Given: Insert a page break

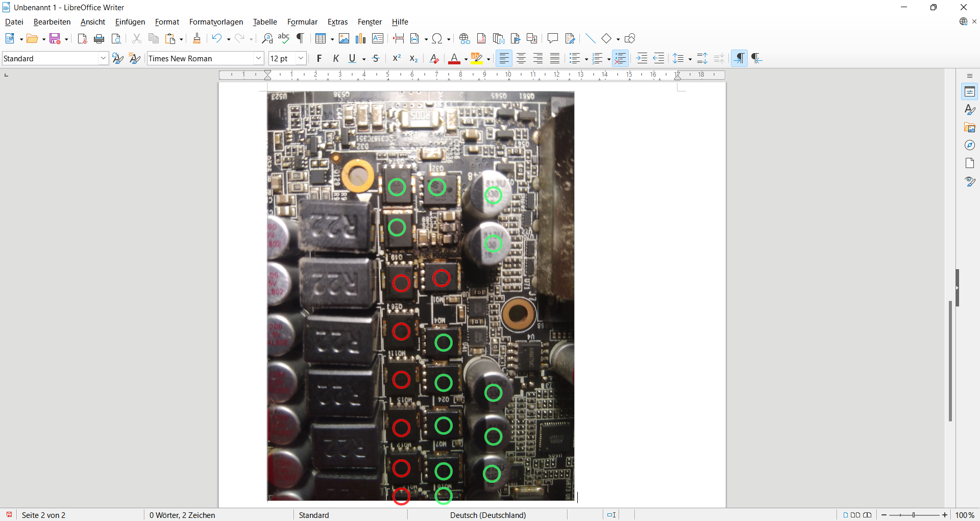Looking at the screenshot, I should coord(398,38).
